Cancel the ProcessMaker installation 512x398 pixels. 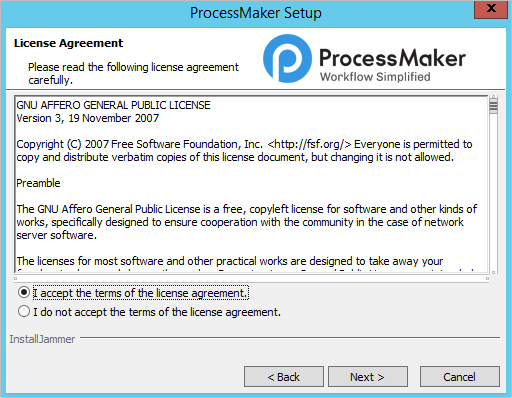click(460, 377)
